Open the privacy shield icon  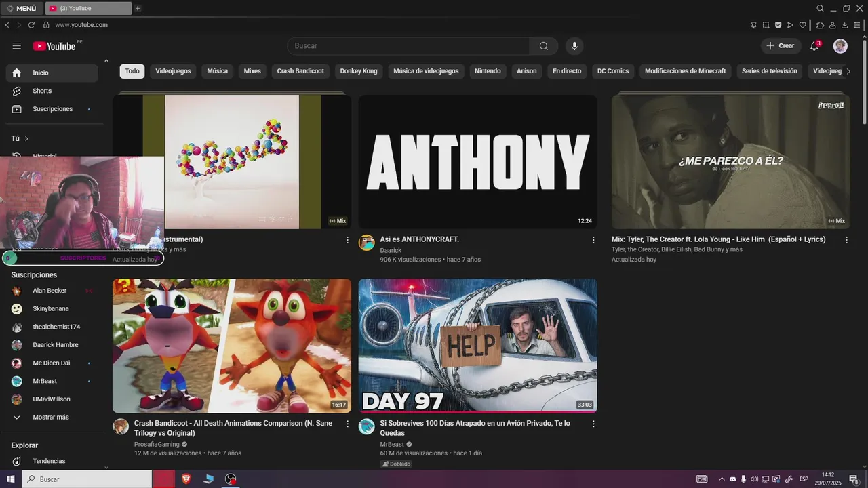click(x=778, y=25)
